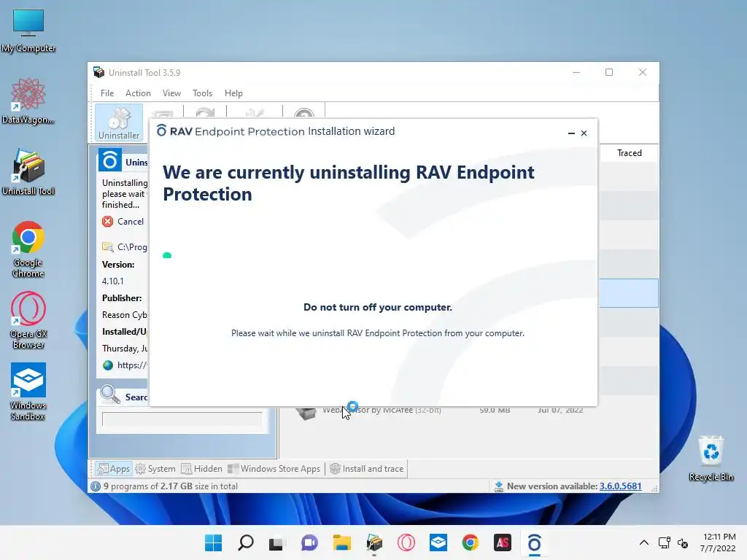Click the red Cancel icon in sidebar
The image size is (747, 560).
108,222
